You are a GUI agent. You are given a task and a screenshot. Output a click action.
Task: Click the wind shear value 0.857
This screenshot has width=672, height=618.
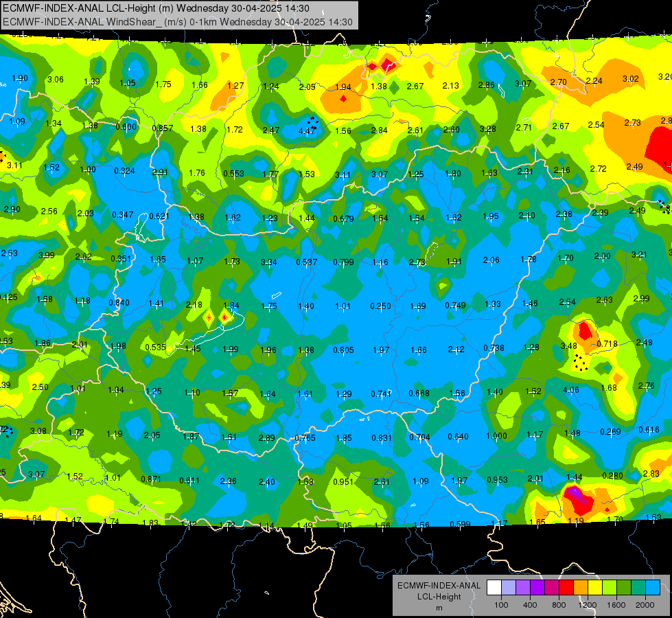[x=163, y=128]
